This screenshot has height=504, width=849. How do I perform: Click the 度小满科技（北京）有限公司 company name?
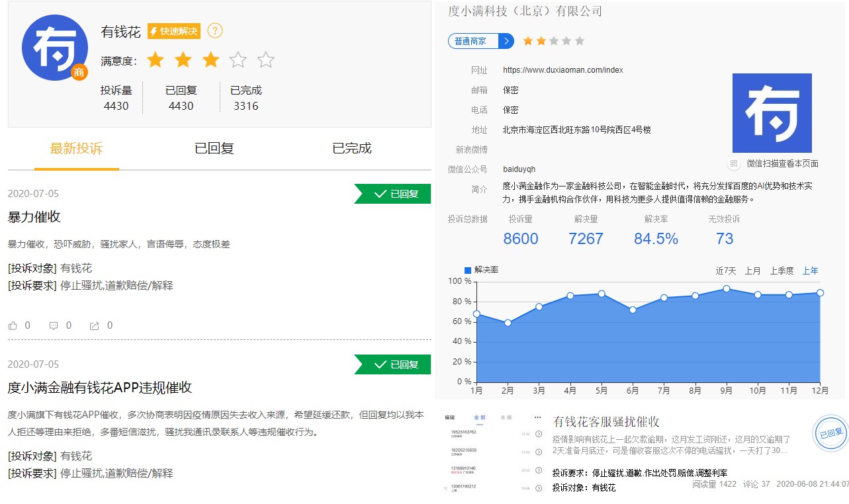coord(525,11)
